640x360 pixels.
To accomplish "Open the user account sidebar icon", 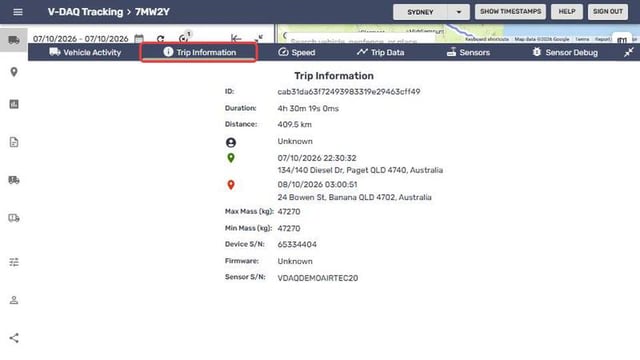I will click(14, 300).
